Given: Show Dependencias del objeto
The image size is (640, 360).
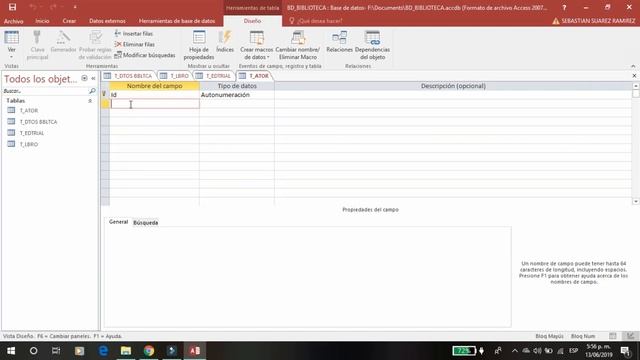Looking at the screenshot, I should coord(372,45).
